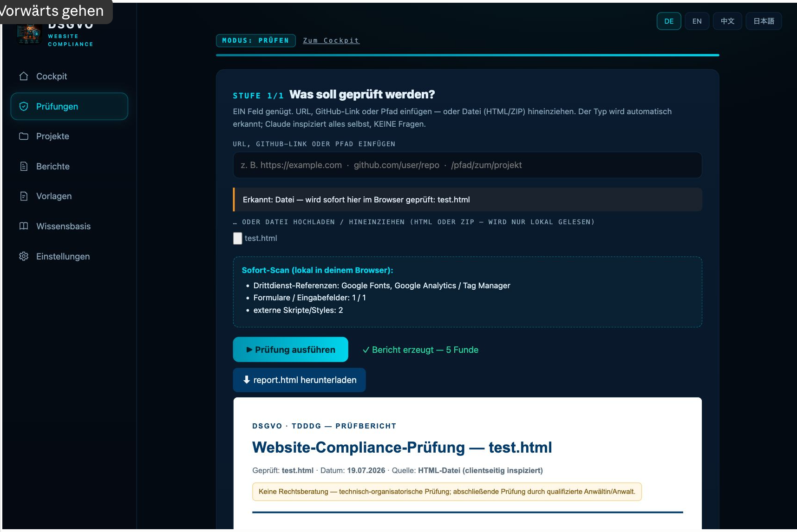
Task: Click the Cockpit home icon
Action: (24, 76)
